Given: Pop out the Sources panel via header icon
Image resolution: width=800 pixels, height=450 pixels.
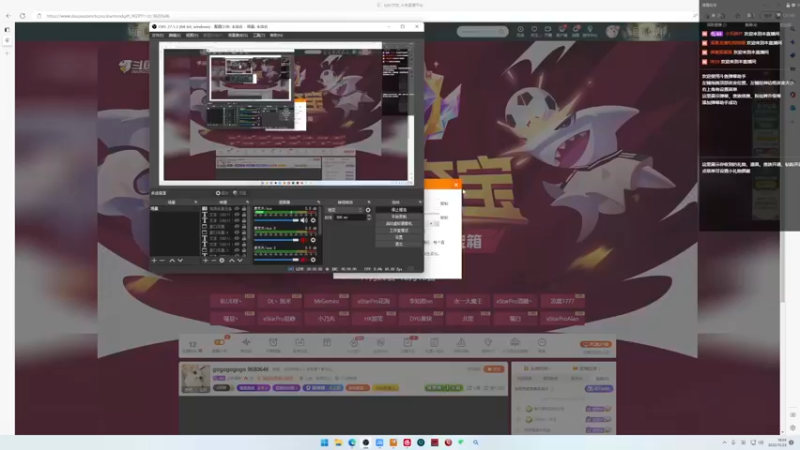Looking at the screenshot, I should [x=247, y=202].
